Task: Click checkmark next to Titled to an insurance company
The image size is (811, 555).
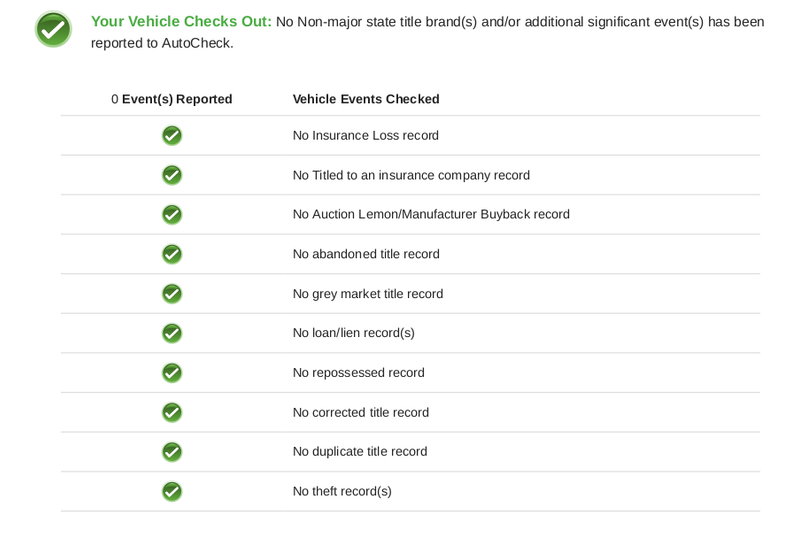Action: click(x=172, y=175)
